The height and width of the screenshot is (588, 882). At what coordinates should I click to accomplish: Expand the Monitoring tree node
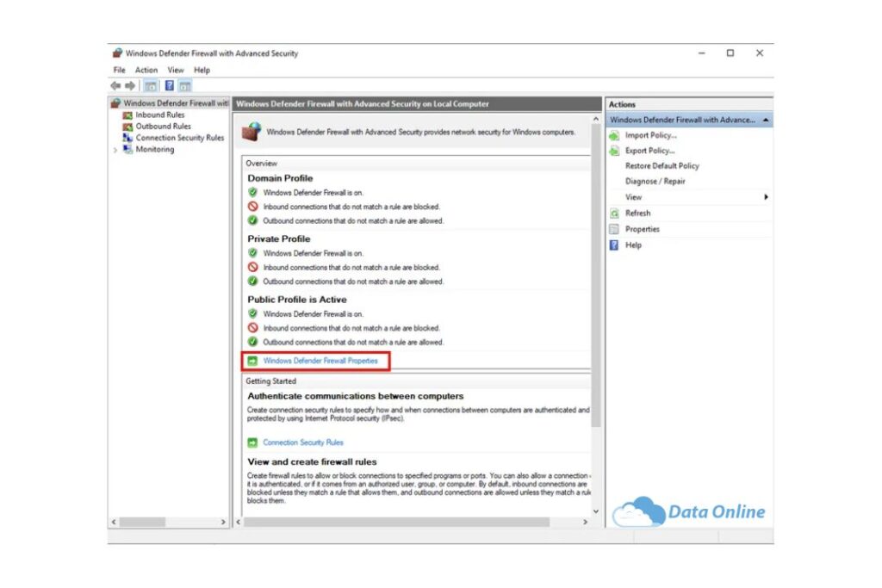click(115, 150)
